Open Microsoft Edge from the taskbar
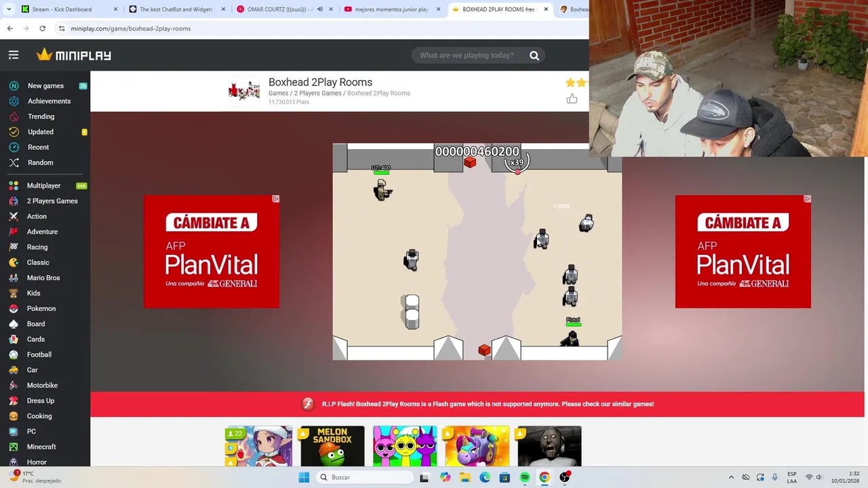The image size is (868, 488). (485, 477)
